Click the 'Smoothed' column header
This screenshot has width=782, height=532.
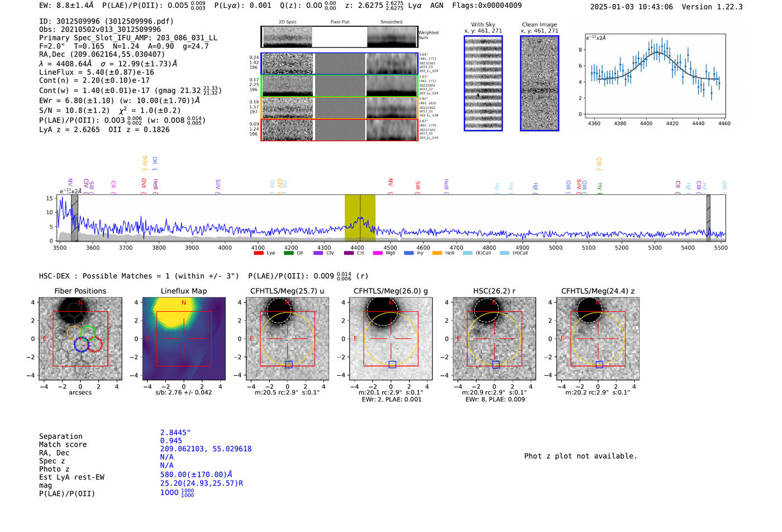[391, 22]
